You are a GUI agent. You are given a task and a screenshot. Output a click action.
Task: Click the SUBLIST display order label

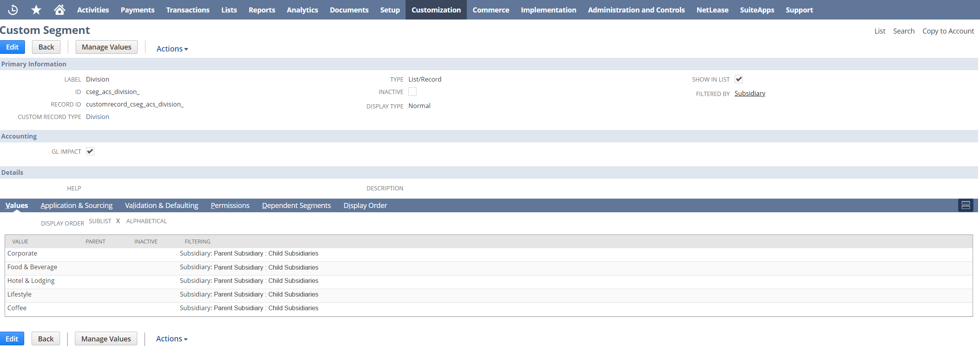coord(100,221)
